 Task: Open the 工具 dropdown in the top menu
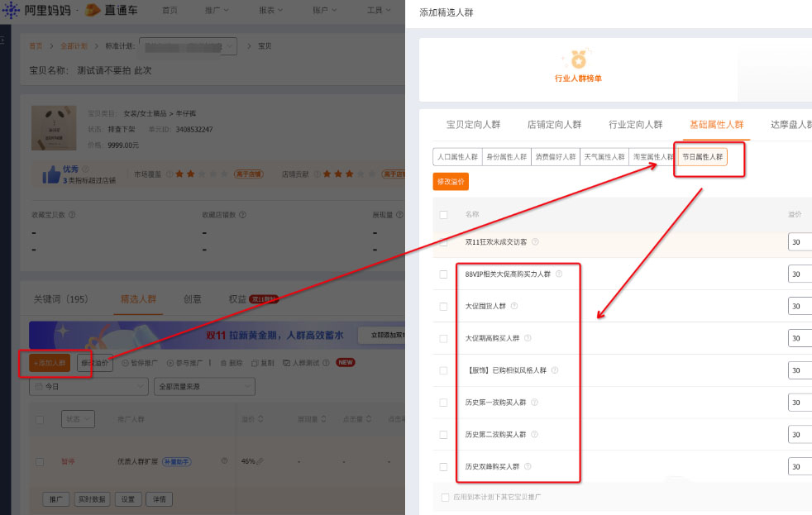378,11
